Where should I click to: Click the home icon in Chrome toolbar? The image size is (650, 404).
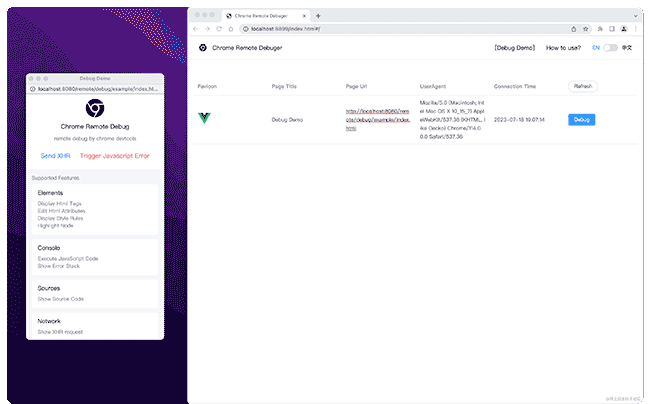tap(231, 29)
